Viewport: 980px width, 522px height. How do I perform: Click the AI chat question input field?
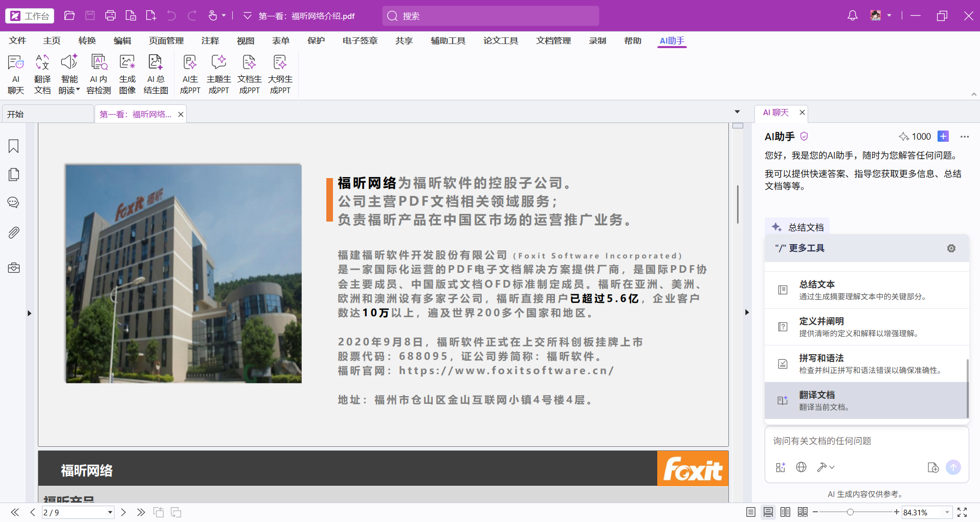(866, 441)
